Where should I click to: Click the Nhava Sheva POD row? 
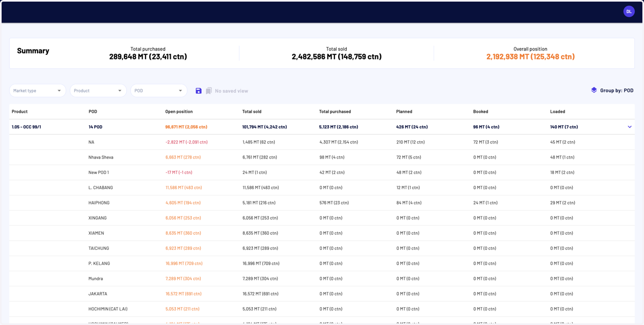click(322, 157)
